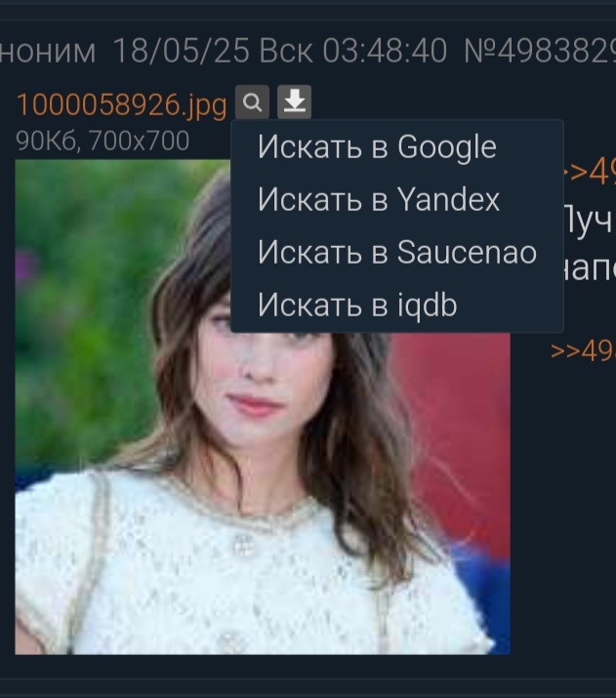Click the 90Кб file size label

(48, 142)
